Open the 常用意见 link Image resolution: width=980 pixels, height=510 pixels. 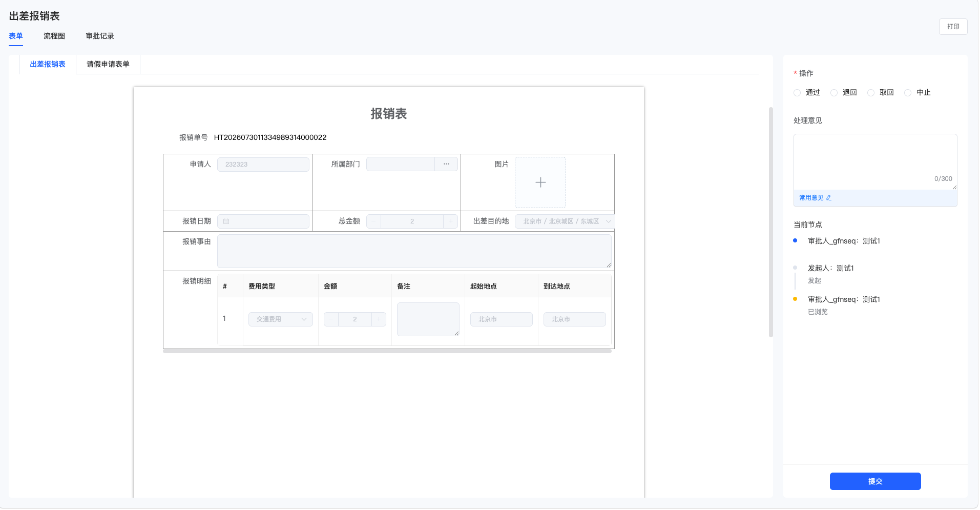point(811,198)
